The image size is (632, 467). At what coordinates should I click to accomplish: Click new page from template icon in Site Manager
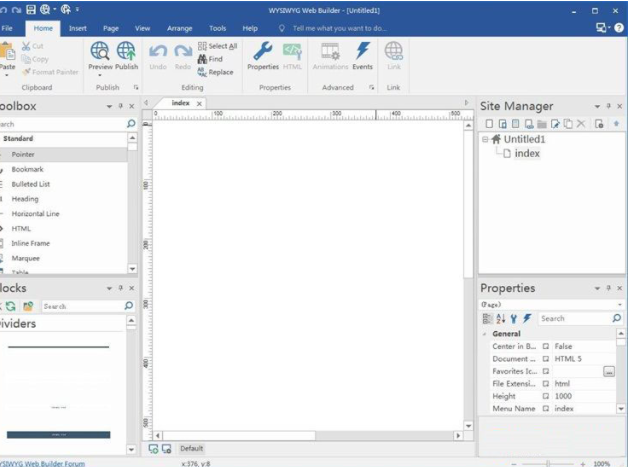click(502, 124)
